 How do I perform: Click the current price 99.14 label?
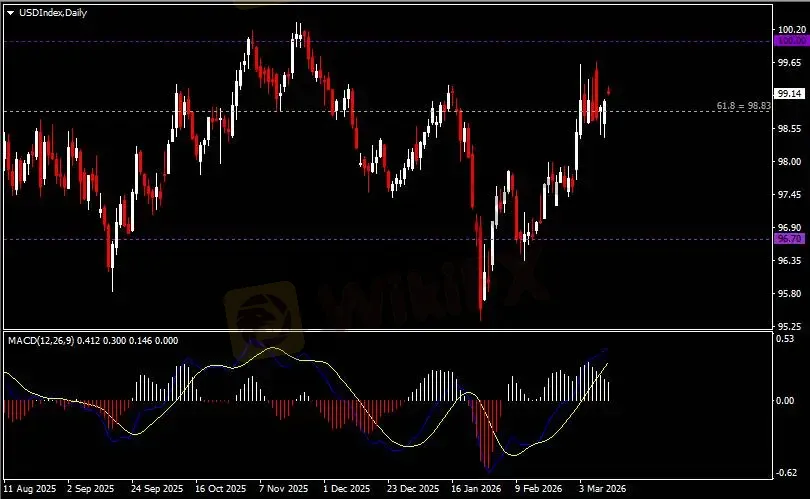pos(790,94)
